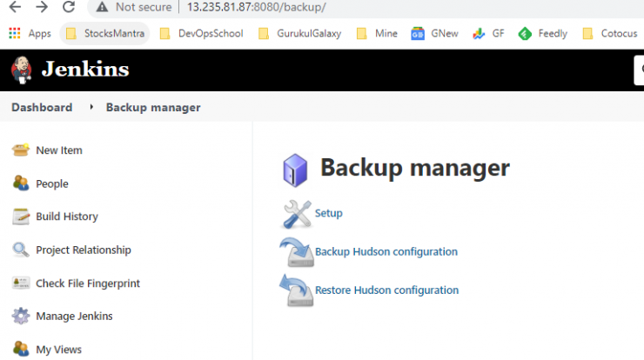The width and height of the screenshot is (644, 360).
Task: Click the Build History notepad icon
Action: pyautogui.click(x=21, y=217)
